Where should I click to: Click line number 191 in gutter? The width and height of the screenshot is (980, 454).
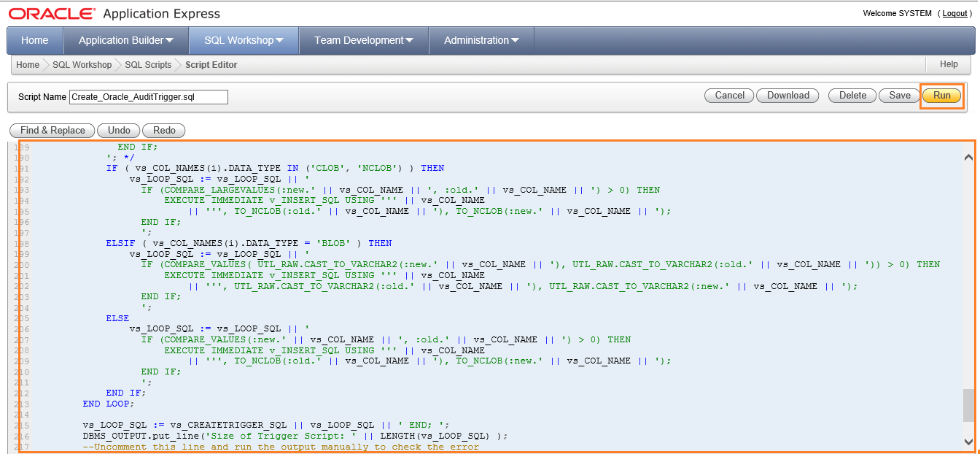pyautogui.click(x=22, y=168)
